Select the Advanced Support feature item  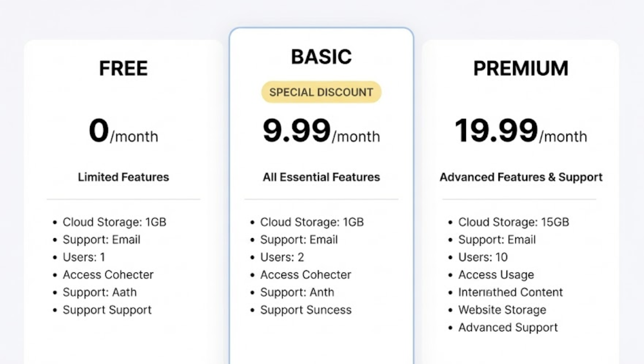click(x=508, y=327)
